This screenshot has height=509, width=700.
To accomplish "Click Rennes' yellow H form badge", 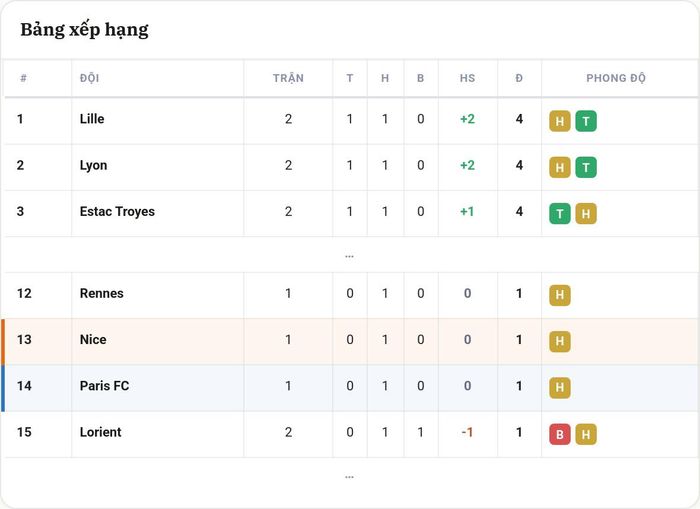I will 560,295.
